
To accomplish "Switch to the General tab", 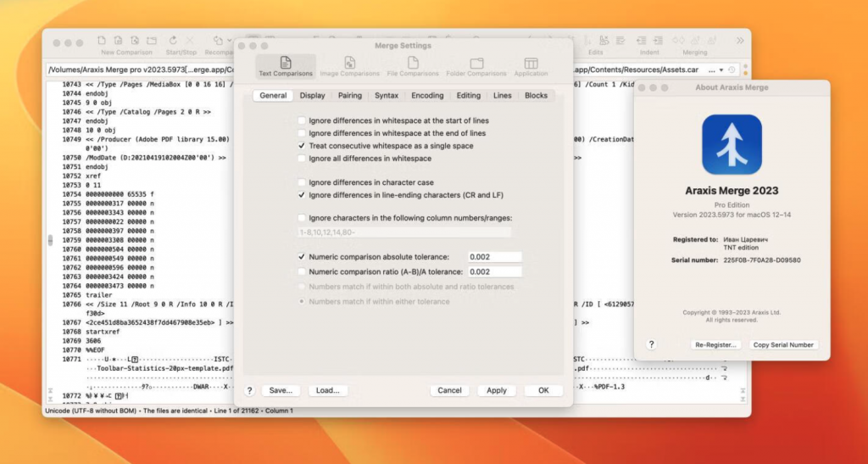I will tap(274, 95).
